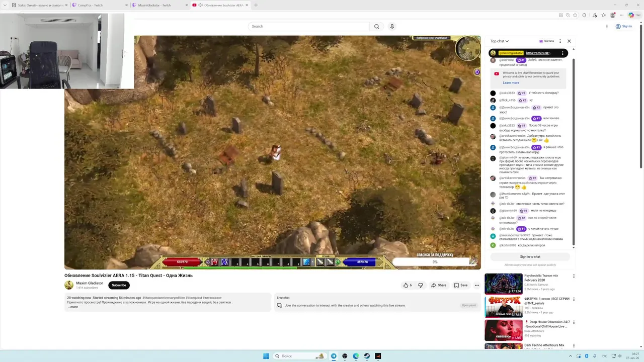Open browser extensions puzzle icon
This screenshot has height=362, width=644.
click(x=584, y=15)
